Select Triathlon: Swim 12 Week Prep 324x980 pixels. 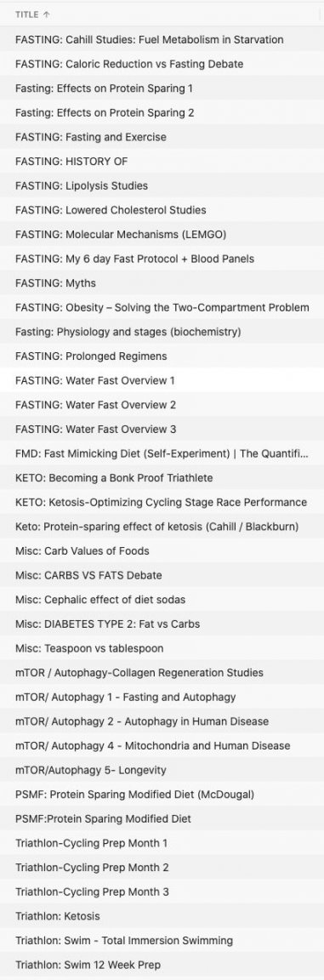coord(162,965)
